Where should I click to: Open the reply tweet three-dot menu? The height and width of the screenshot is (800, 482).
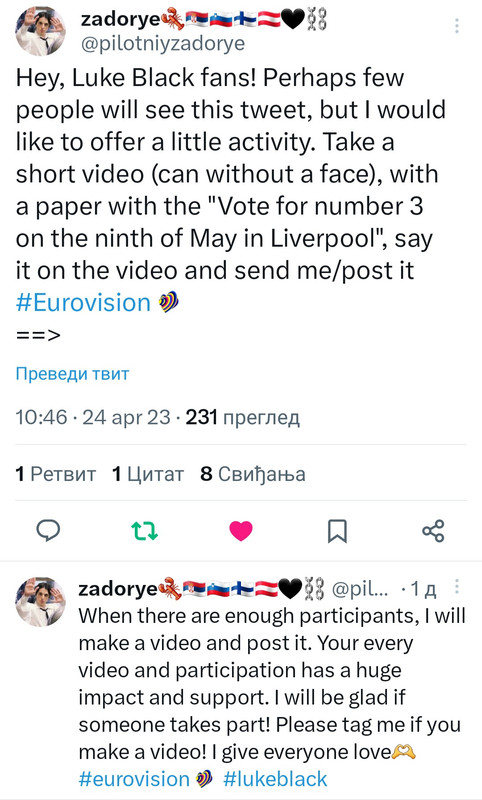point(457,587)
